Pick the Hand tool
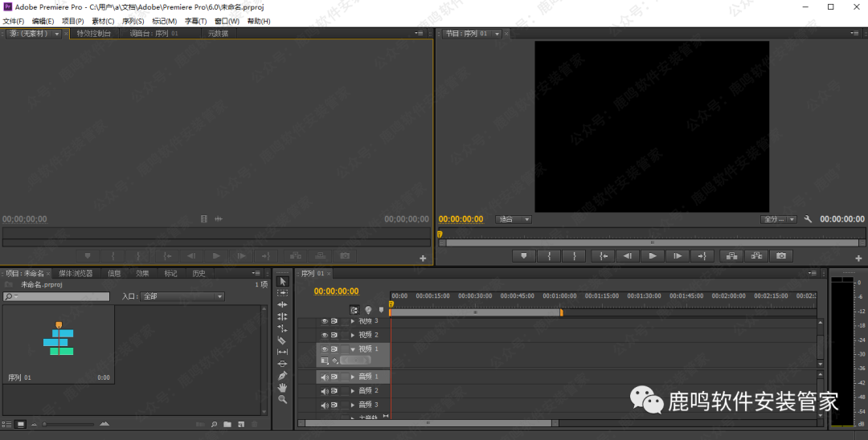The image size is (868, 440). point(282,388)
